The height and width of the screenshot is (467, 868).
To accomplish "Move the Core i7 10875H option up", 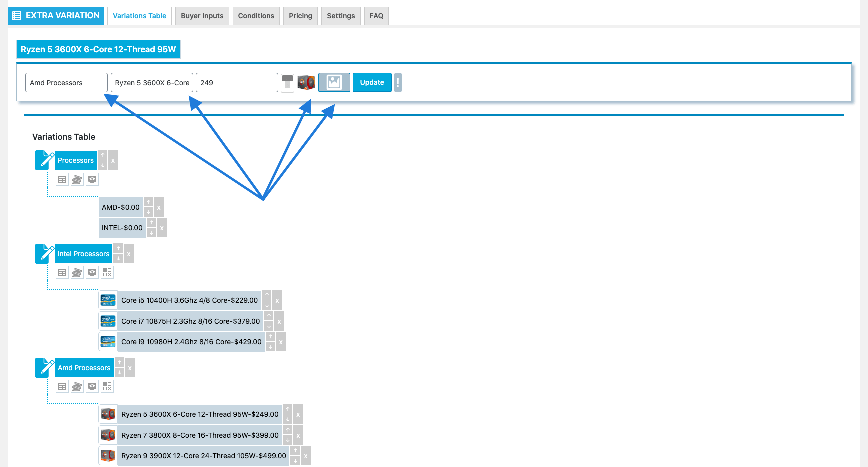I will point(269,316).
